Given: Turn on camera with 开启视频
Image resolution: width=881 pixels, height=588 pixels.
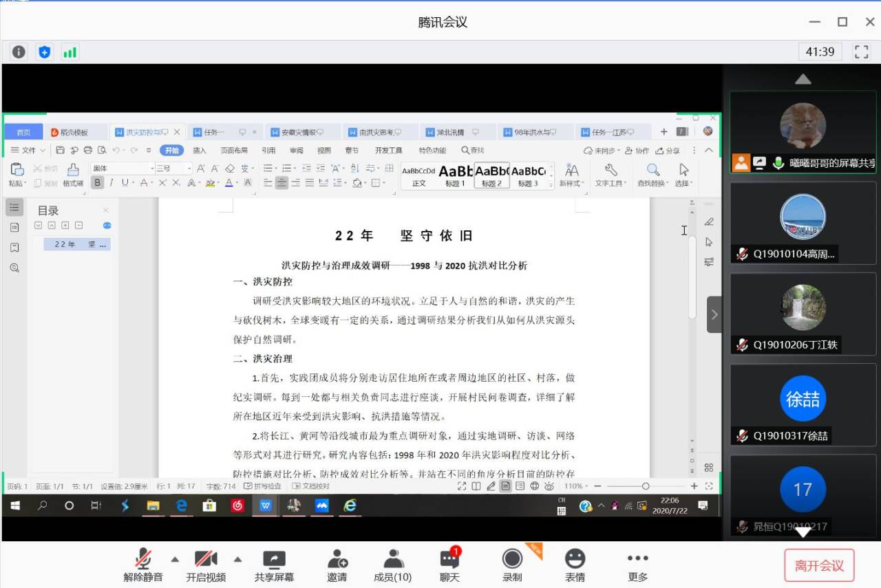Looking at the screenshot, I should [206, 565].
